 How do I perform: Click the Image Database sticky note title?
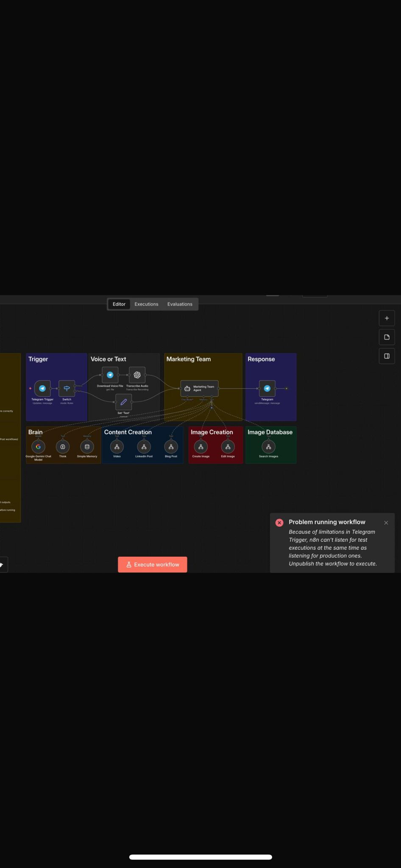(x=270, y=432)
